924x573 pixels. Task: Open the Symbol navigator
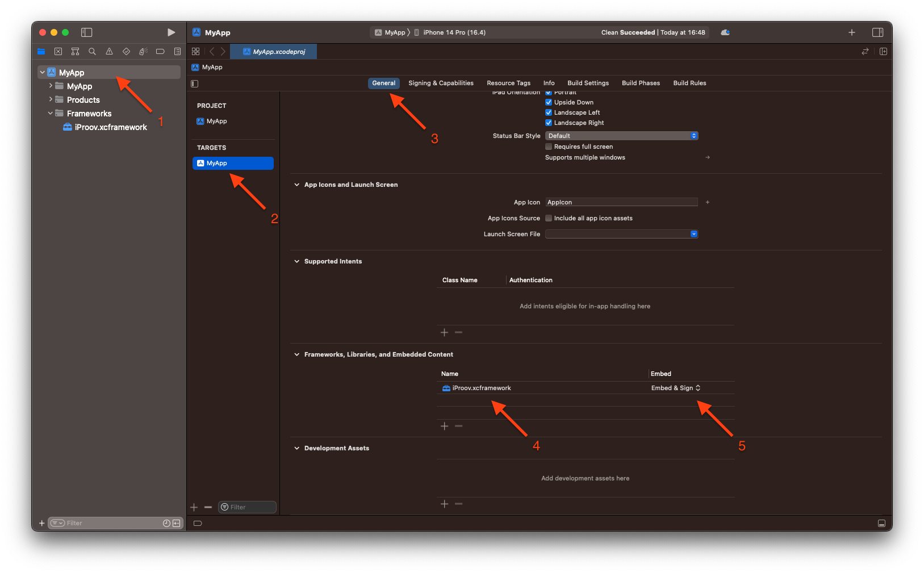click(x=75, y=51)
